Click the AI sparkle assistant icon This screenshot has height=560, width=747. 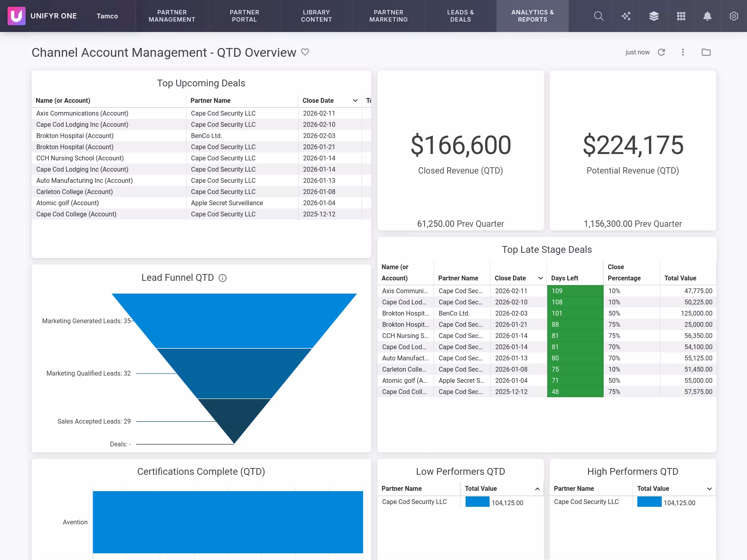click(x=626, y=16)
